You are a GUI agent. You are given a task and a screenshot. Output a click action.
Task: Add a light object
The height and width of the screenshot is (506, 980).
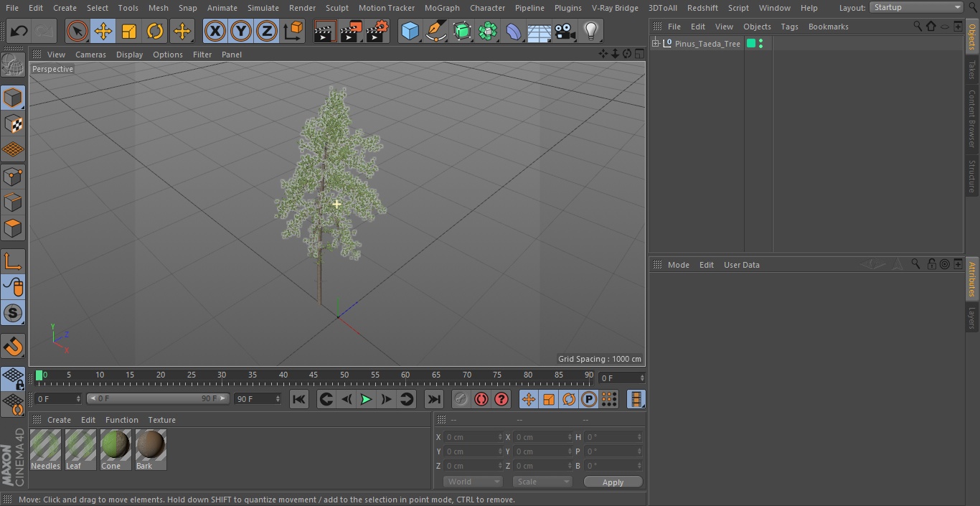point(591,31)
